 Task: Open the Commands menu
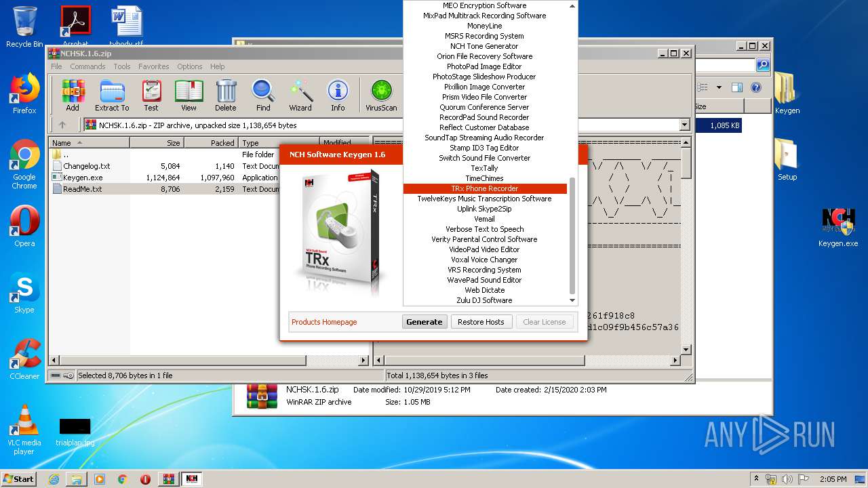point(87,66)
